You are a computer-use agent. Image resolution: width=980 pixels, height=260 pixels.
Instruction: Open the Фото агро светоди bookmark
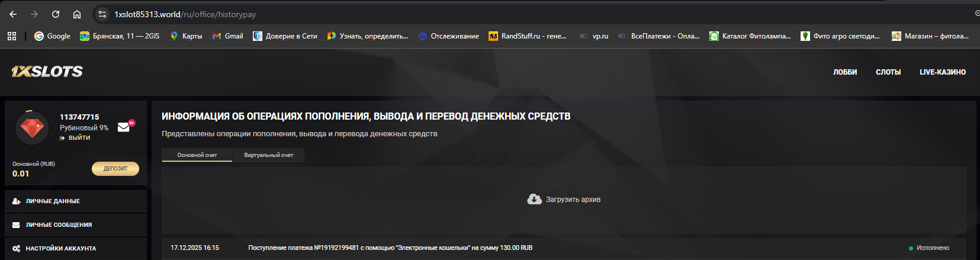point(840,36)
